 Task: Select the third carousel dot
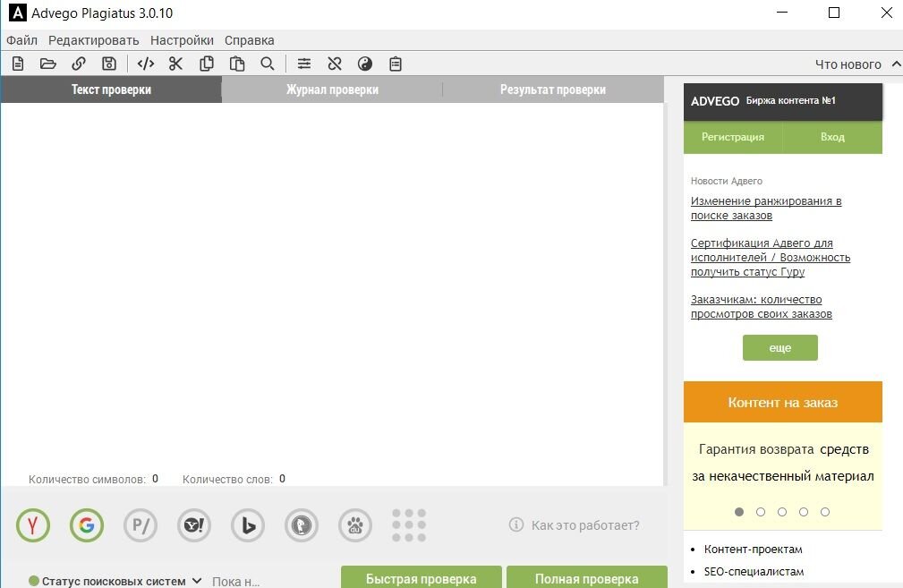[x=782, y=511]
